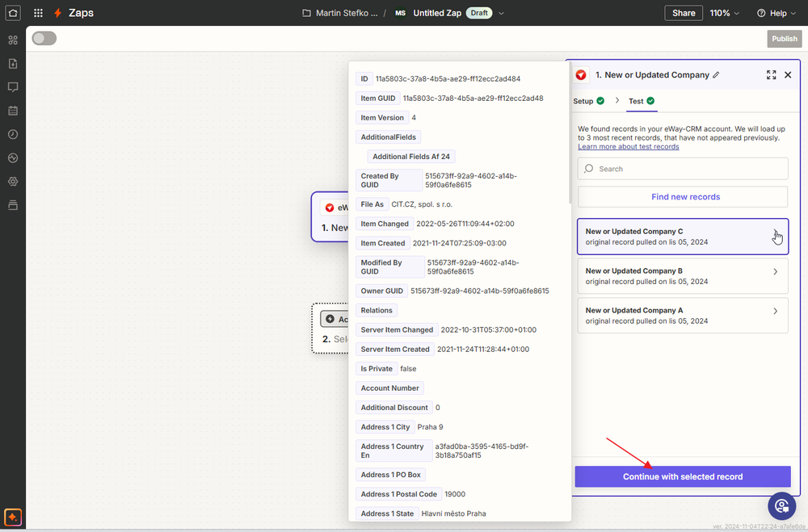This screenshot has height=532, width=808.
Task: Click the Publish button
Action: 785,39
